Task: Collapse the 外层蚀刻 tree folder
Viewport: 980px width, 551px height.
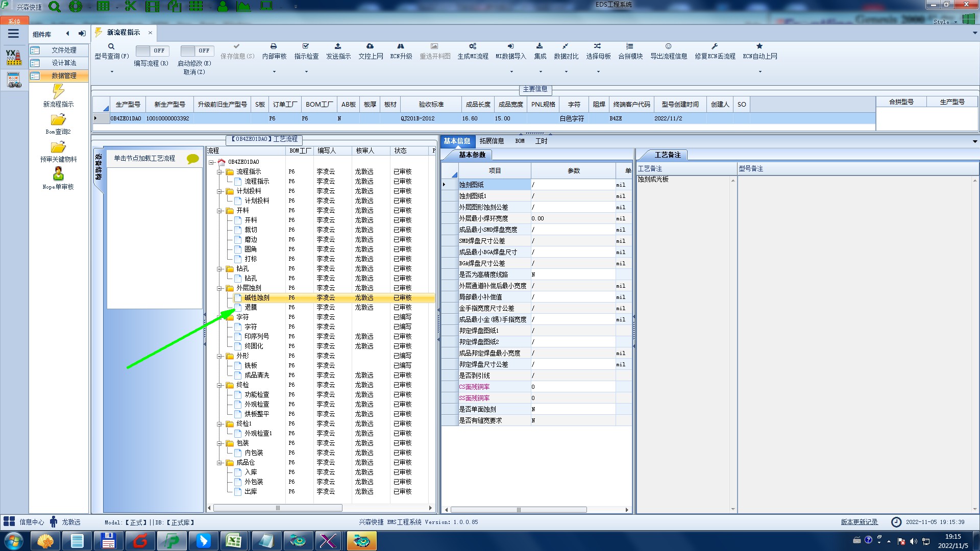Action: coord(219,288)
